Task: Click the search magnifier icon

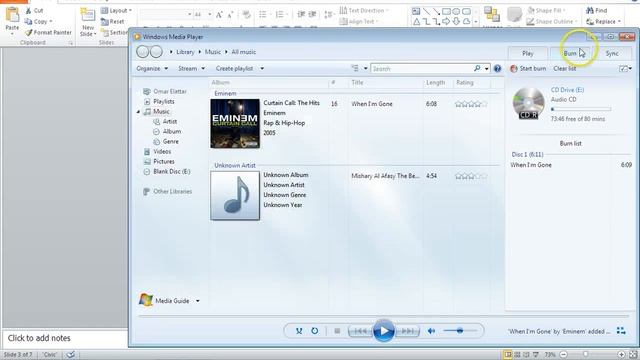Action: click(477, 69)
